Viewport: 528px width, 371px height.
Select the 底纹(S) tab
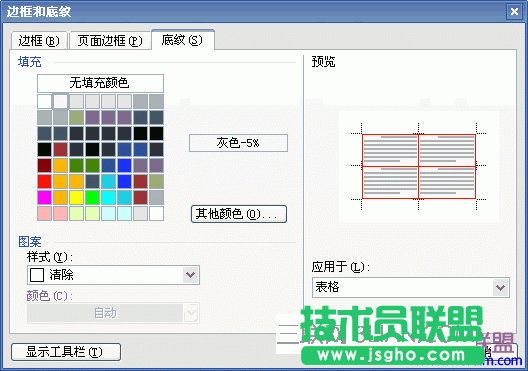[182, 40]
